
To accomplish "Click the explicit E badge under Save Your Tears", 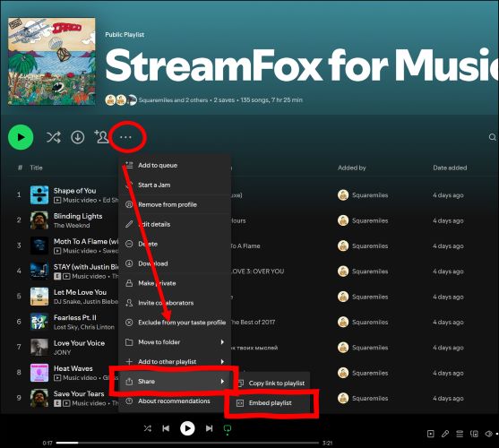I will tap(57, 403).
